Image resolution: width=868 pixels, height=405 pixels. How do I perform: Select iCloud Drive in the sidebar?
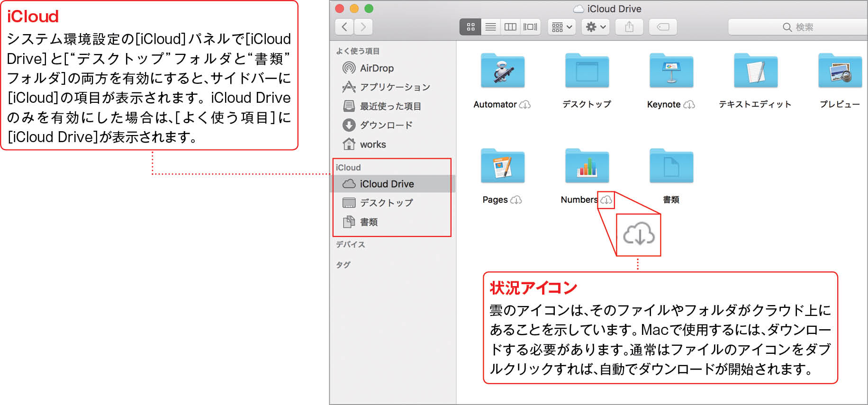(x=393, y=184)
